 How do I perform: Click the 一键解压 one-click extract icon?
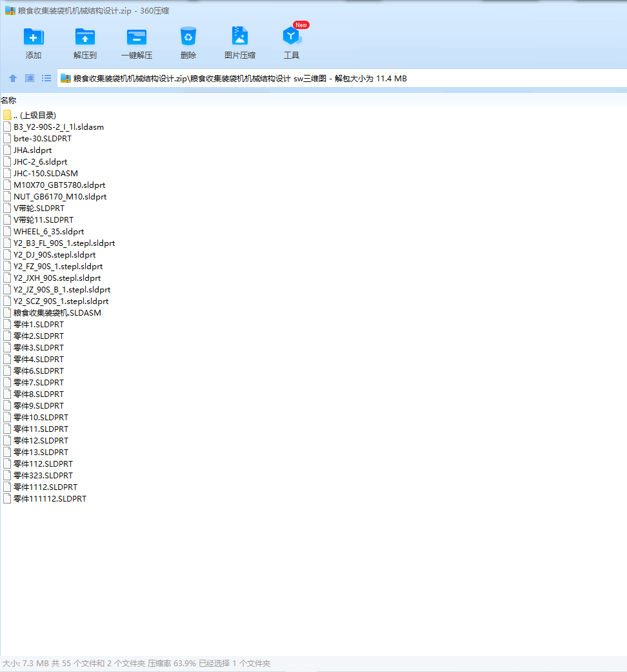tap(137, 37)
